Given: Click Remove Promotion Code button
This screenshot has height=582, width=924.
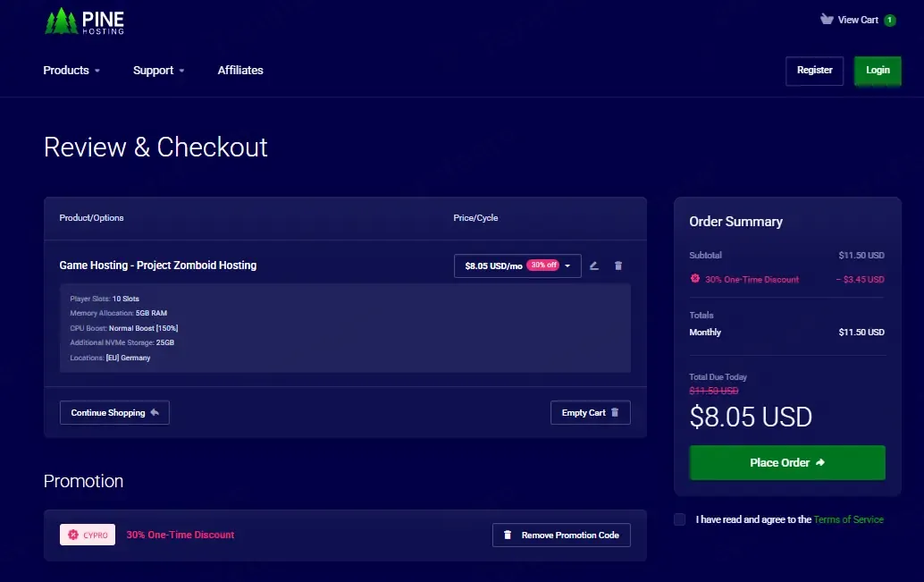Looking at the screenshot, I should 561,536.
